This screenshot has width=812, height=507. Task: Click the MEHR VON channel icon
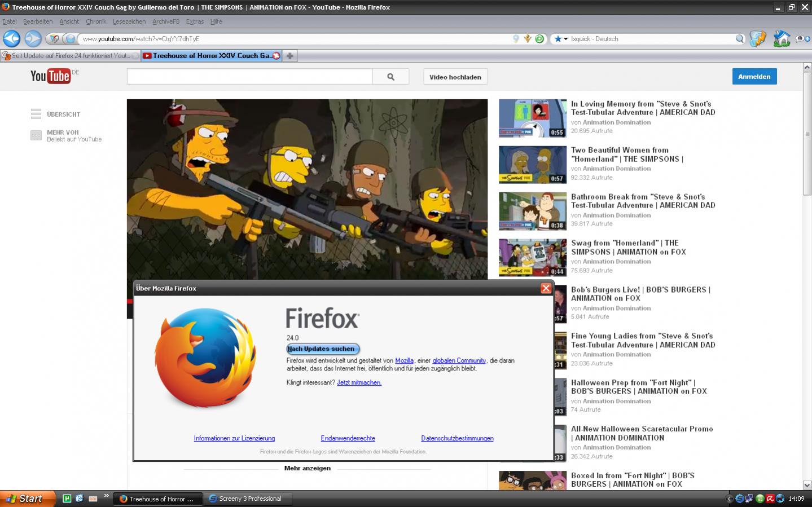point(36,135)
